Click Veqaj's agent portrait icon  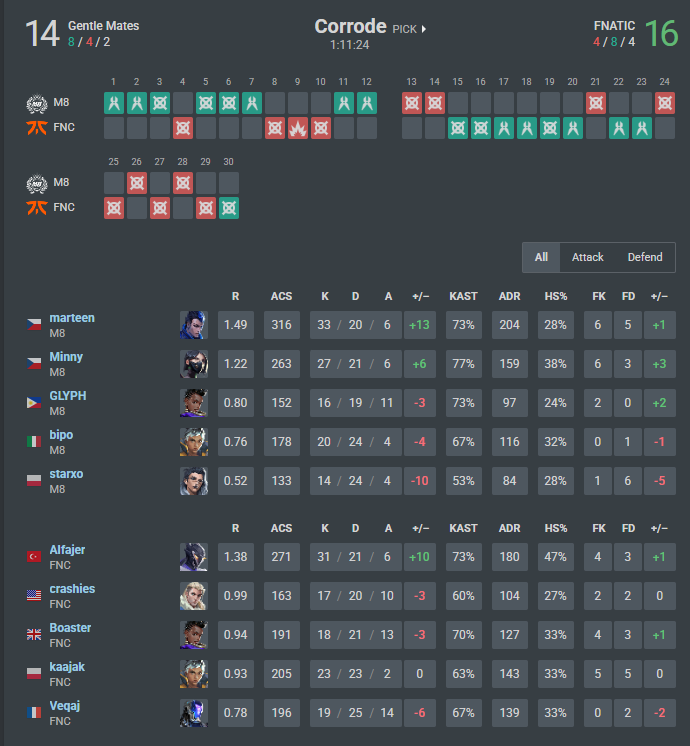[x=194, y=713]
